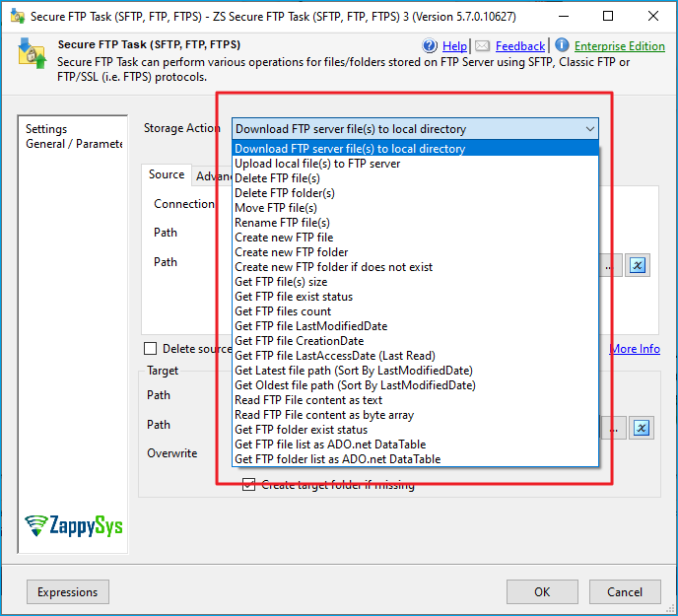Open the Settings page in left panel
Screen dimensions: 678x616
46,129
